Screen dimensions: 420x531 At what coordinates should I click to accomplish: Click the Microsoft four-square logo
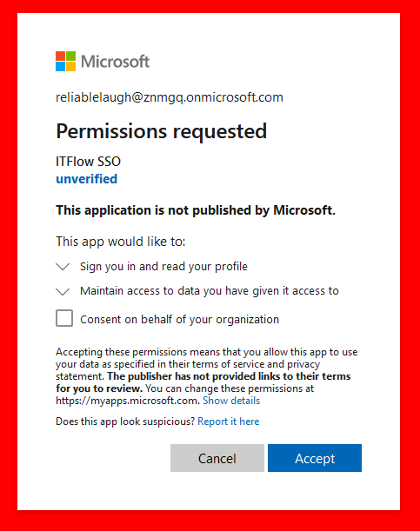point(66,62)
